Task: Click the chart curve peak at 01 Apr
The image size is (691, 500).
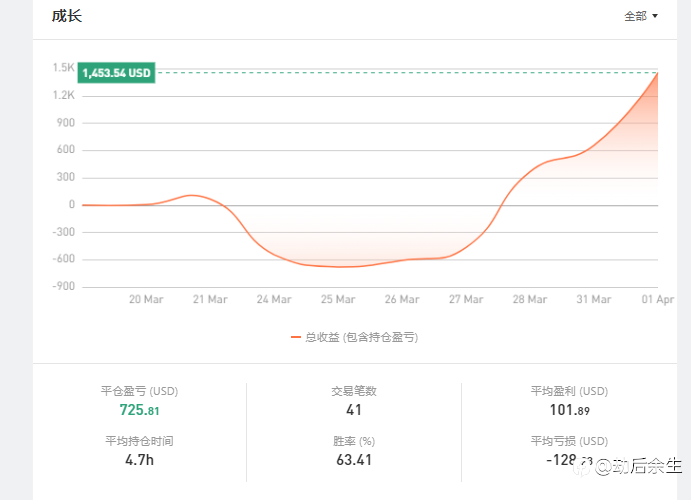Action: pyautogui.click(x=657, y=73)
